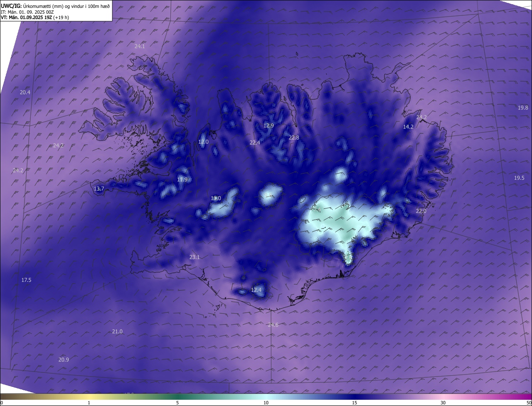
Task: Click the 12.4 value label on the map
Action: click(x=256, y=290)
